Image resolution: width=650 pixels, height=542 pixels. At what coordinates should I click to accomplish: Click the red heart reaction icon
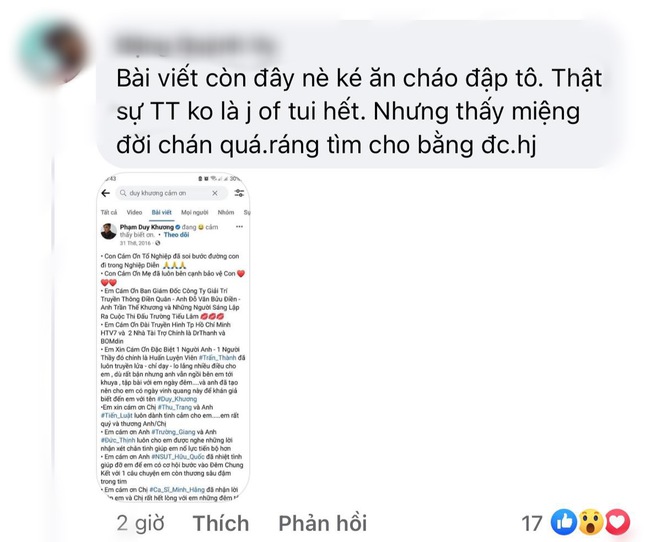[618, 523]
